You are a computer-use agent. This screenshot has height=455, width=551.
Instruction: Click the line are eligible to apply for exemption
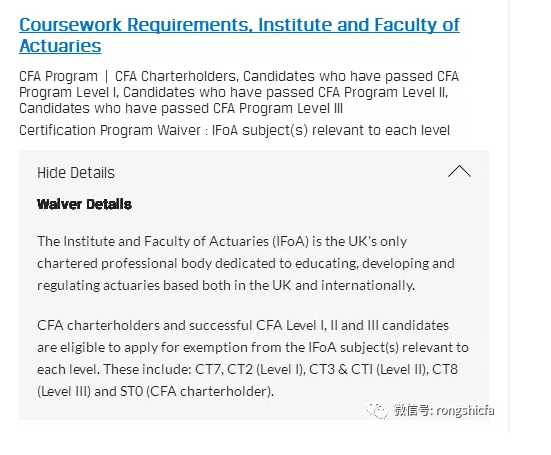(x=253, y=347)
